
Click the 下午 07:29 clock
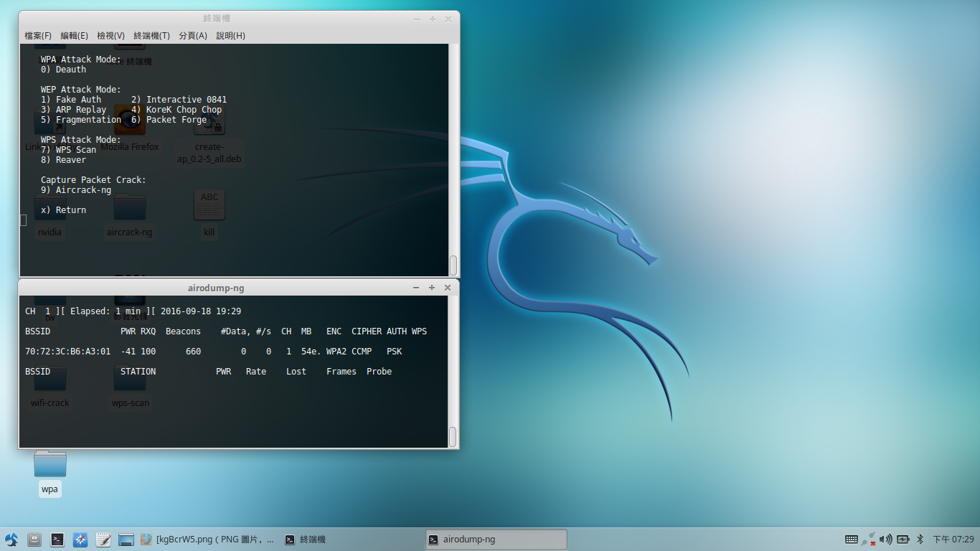tap(953, 540)
